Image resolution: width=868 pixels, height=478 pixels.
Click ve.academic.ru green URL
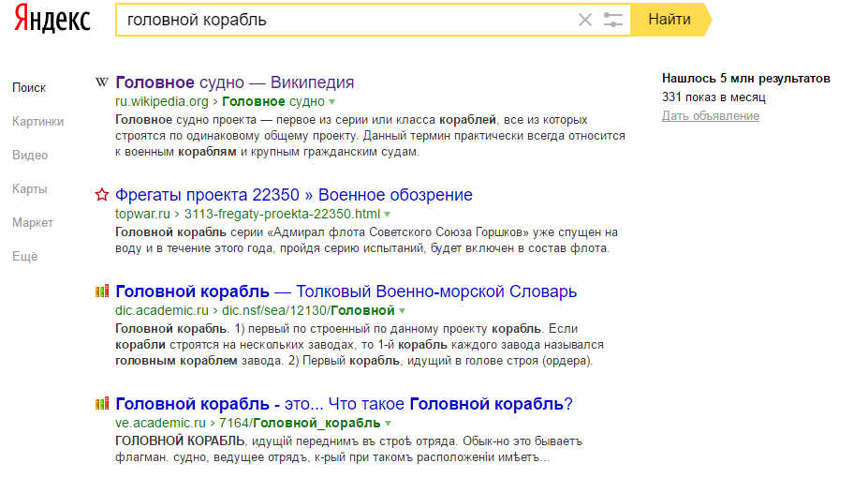pyautogui.click(x=160, y=423)
